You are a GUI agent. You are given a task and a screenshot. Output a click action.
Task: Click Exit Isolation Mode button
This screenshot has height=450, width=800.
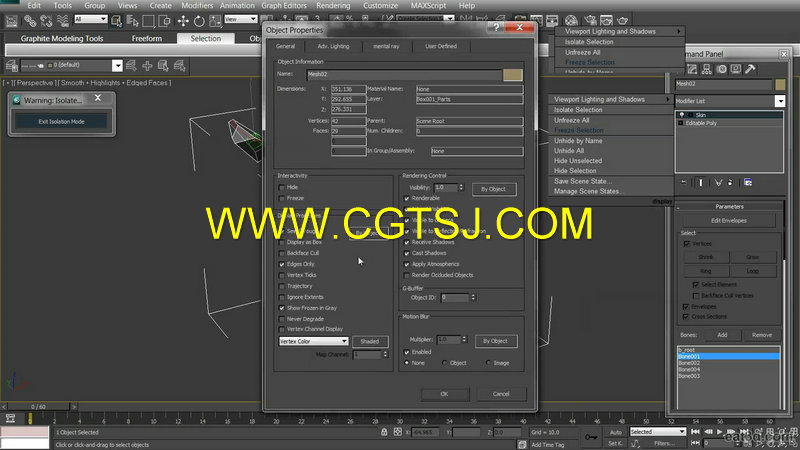coord(61,121)
